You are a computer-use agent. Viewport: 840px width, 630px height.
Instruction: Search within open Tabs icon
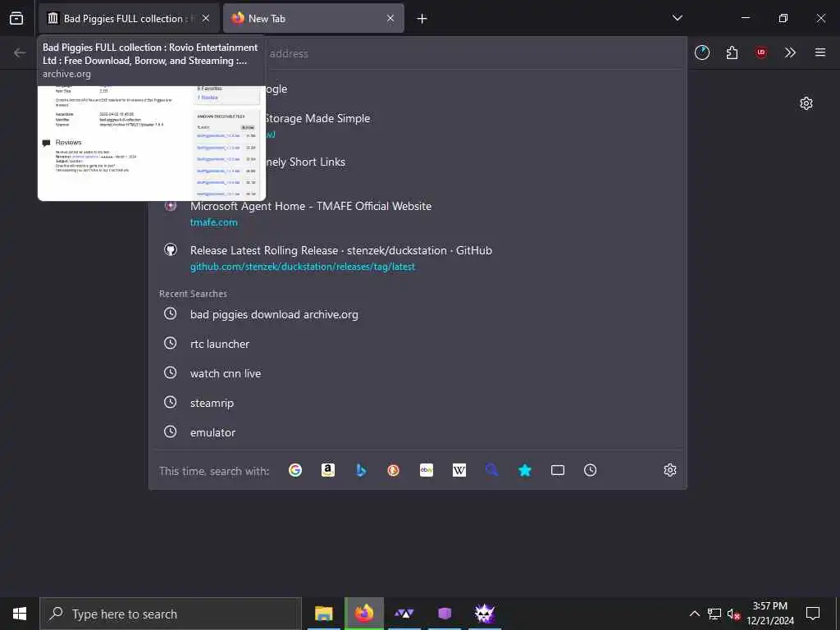point(558,470)
